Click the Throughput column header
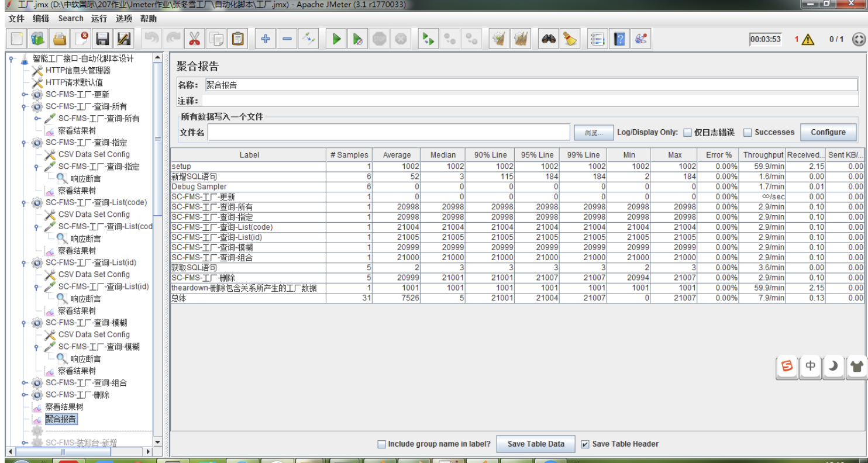 click(763, 155)
